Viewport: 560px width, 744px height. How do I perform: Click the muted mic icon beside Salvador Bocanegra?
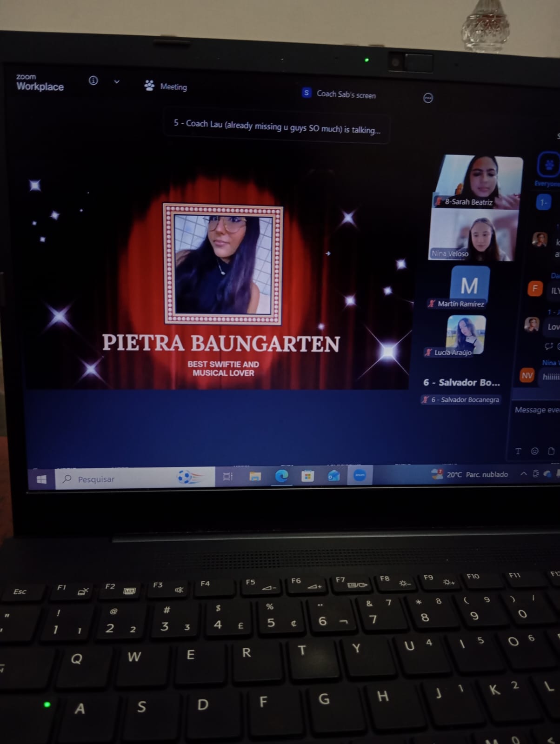pyautogui.click(x=425, y=399)
